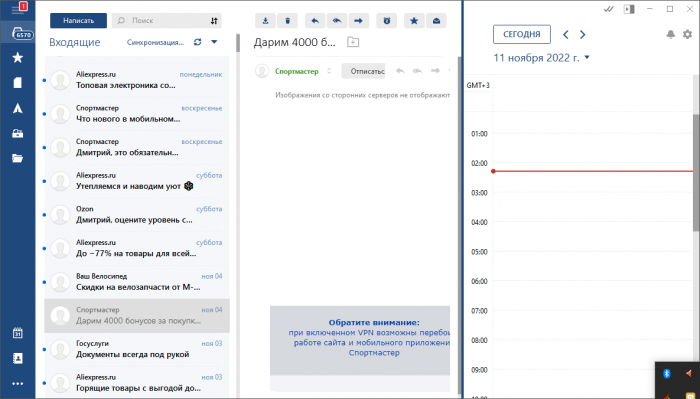Open the Folders icon in sidebar
Image resolution: width=700 pixels, height=399 pixels.
pos(18,158)
